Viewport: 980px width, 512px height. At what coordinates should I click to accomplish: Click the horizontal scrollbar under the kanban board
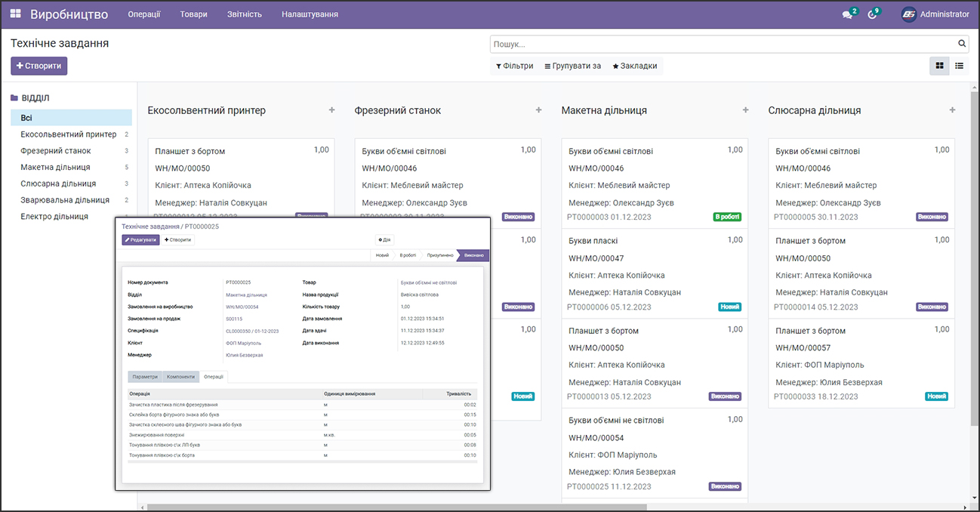tap(398, 507)
